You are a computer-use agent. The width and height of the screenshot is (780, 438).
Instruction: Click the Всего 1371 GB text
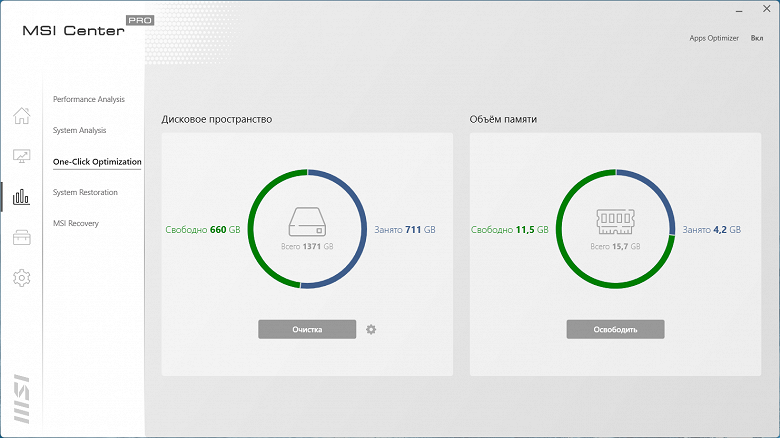tap(307, 246)
